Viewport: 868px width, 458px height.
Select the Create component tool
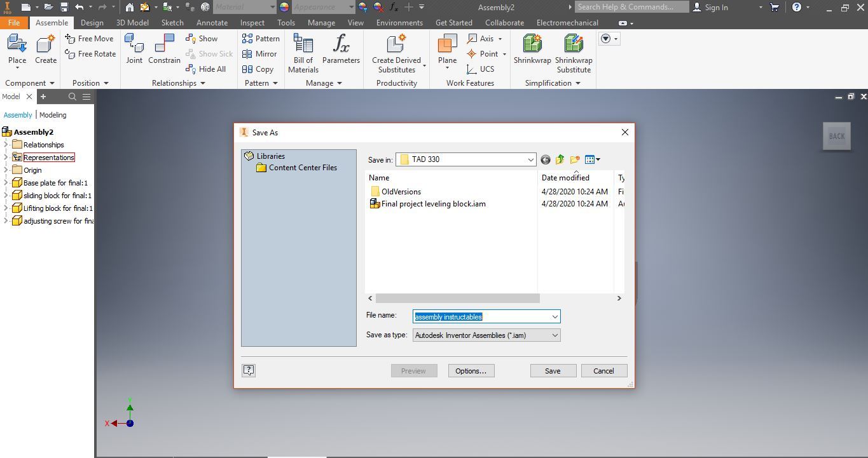(46, 50)
